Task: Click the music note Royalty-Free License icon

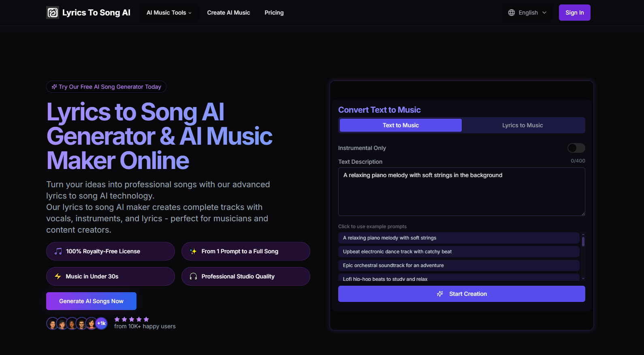Action: pos(58,251)
